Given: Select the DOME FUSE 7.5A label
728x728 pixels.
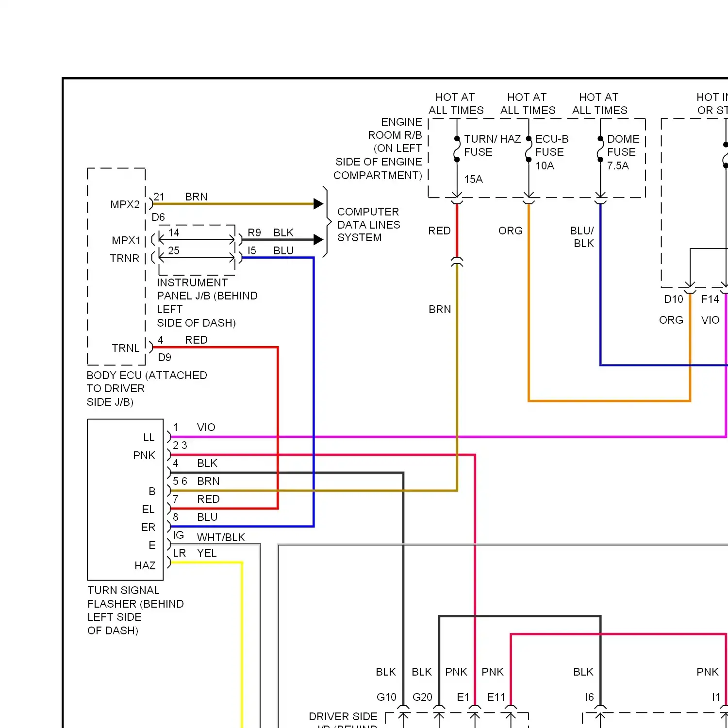Looking at the screenshot, I should (623, 152).
